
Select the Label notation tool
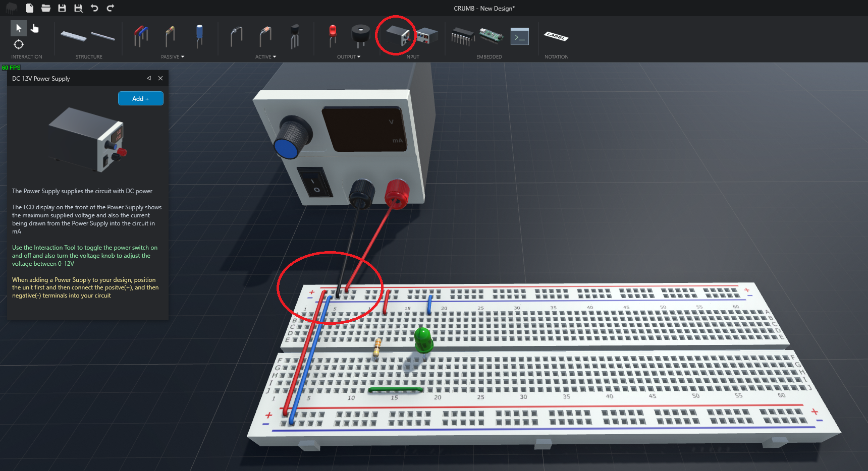(556, 36)
